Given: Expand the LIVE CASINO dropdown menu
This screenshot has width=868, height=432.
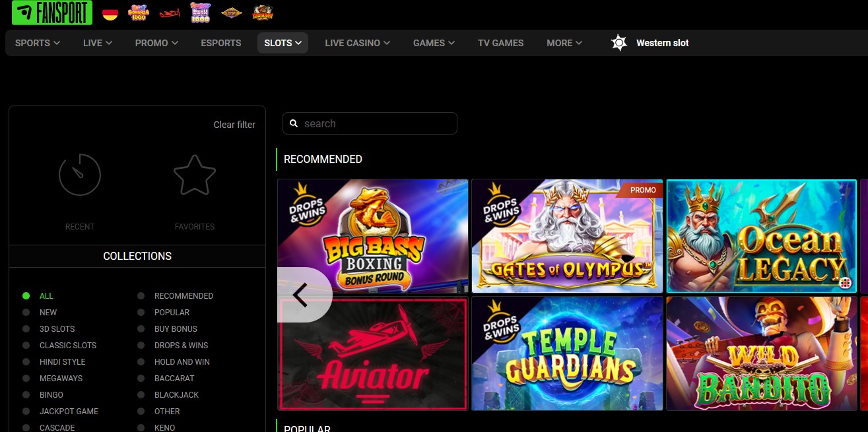Looking at the screenshot, I should (x=357, y=43).
